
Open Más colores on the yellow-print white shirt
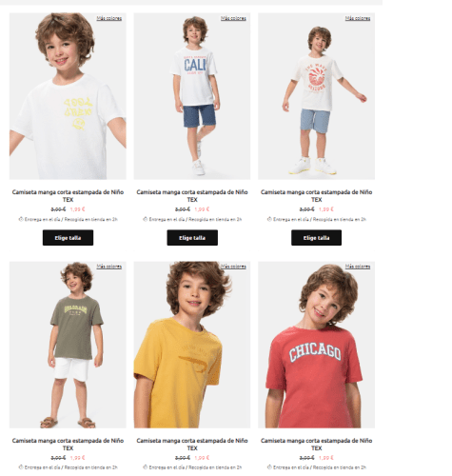(x=109, y=18)
